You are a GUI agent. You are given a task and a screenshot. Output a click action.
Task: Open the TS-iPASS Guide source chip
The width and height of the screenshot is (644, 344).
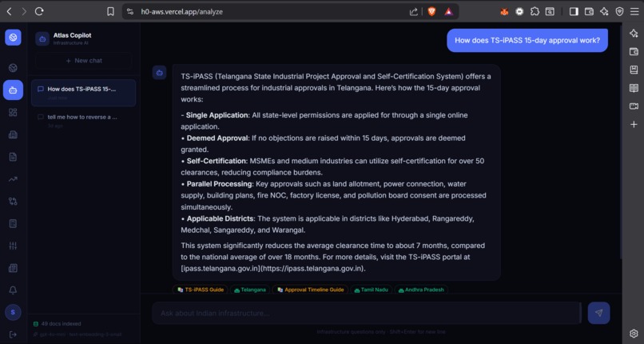pos(201,290)
